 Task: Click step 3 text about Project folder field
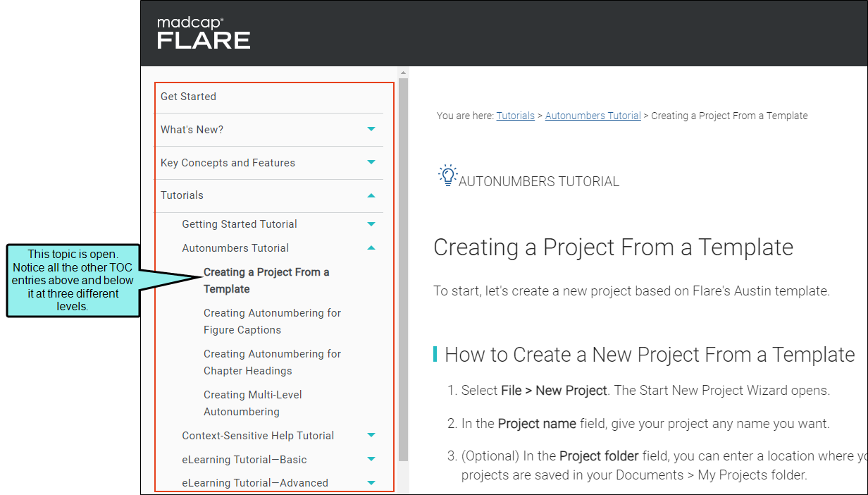coord(664,465)
